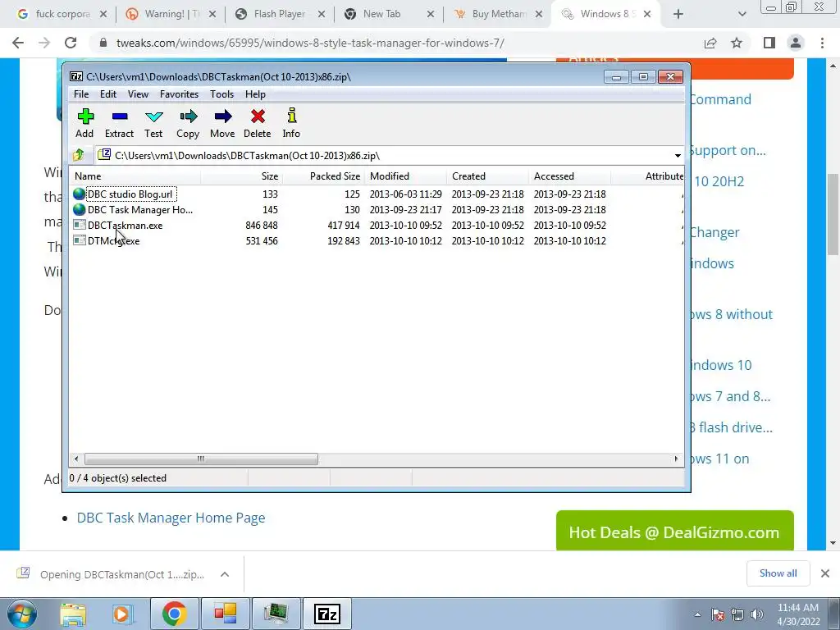Open the Tools menu in 7-Zip
This screenshot has height=630, width=840.
(221, 94)
